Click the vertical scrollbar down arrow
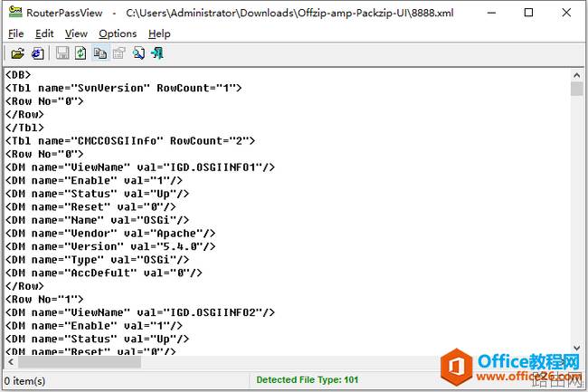 (577, 348)
